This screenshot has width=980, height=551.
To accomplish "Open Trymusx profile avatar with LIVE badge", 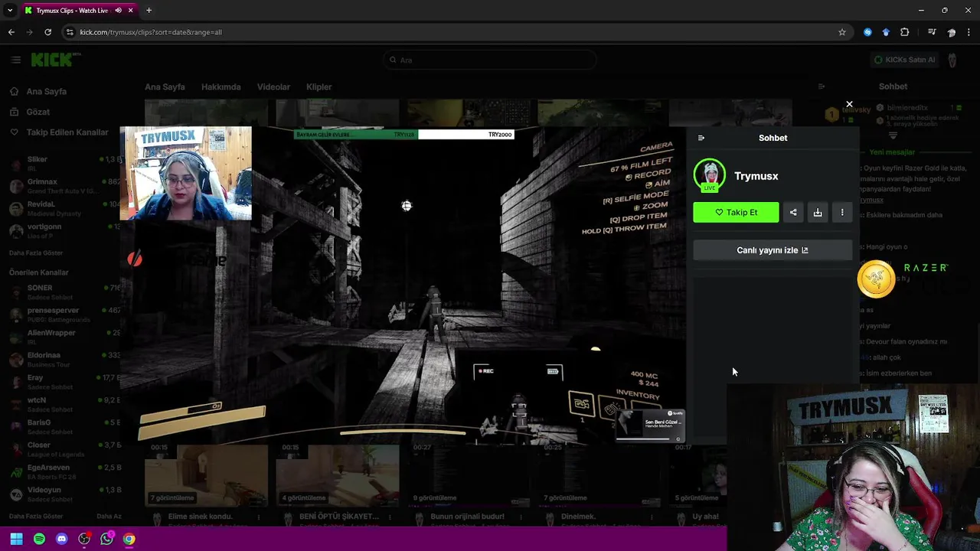I will (710, 175).
